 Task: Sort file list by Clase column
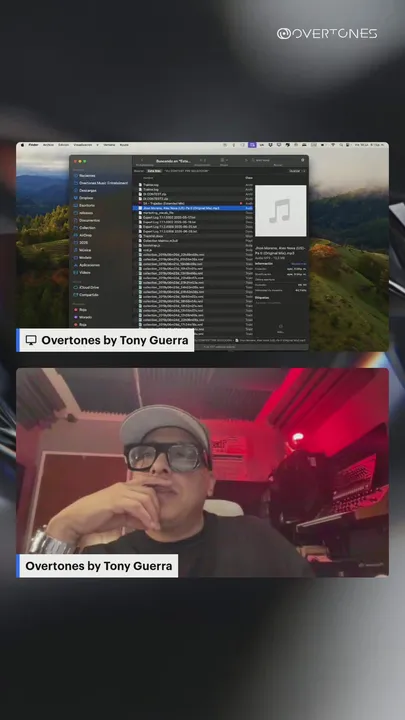249,178
